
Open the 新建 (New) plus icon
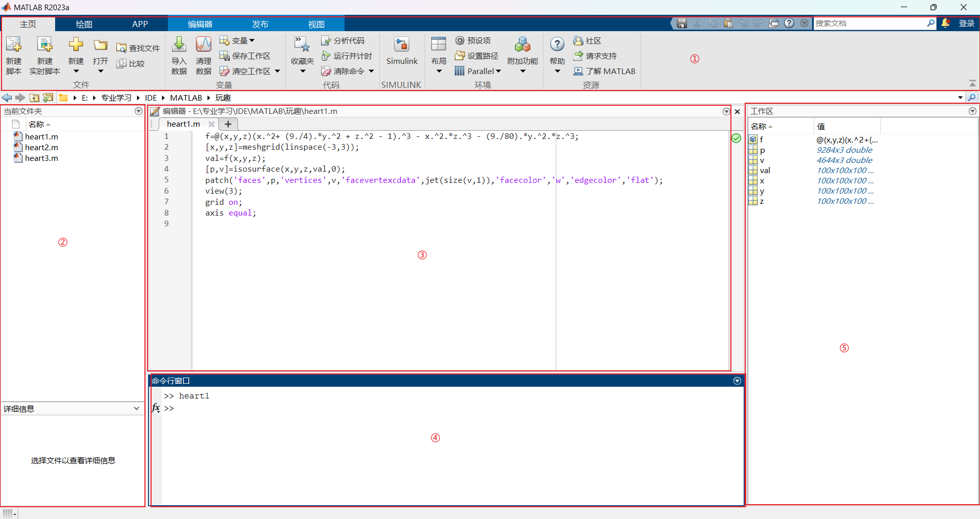coord(76,45)
